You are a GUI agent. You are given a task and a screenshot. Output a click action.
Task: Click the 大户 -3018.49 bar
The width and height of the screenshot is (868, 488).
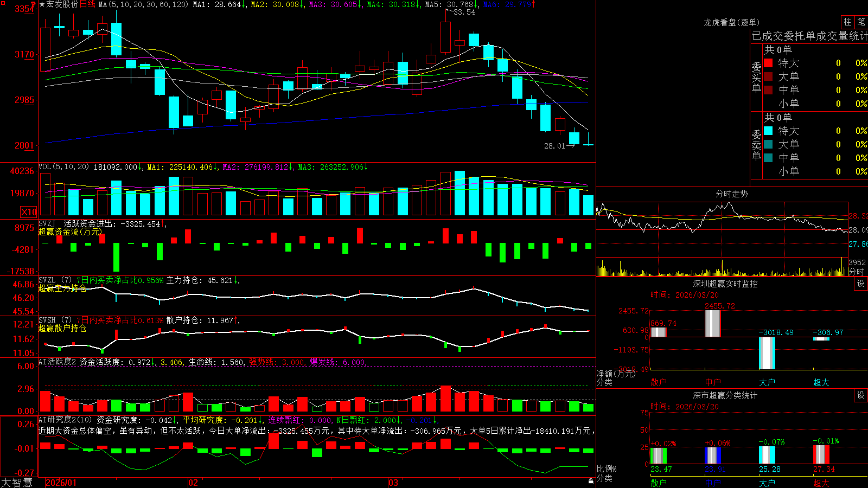(767, 353)
